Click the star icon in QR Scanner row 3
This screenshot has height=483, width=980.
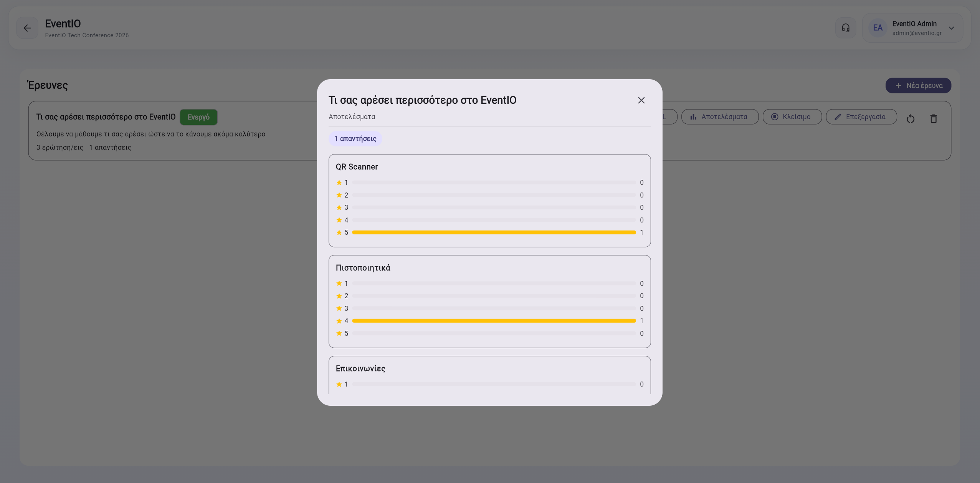(x=339, y=207)
